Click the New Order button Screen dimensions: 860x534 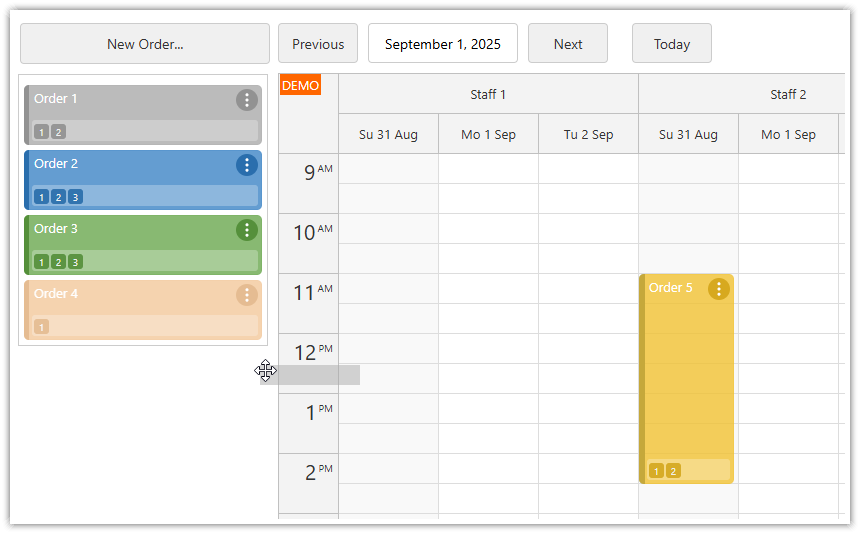pos(145,44)
